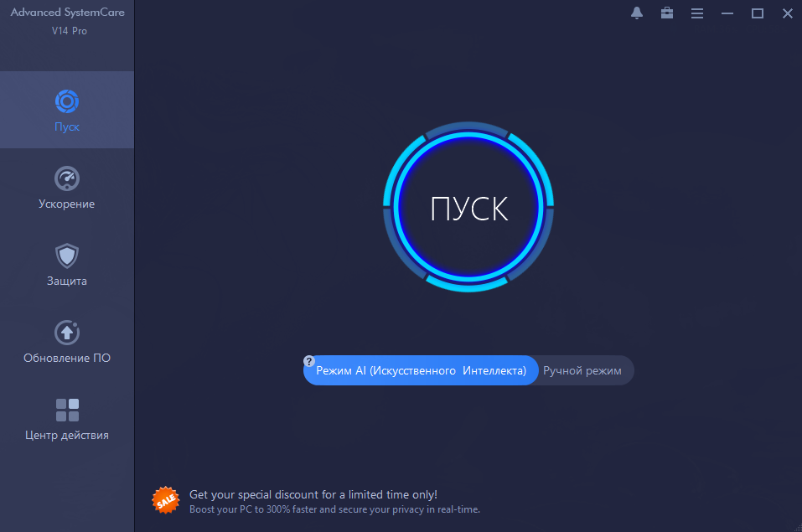Minimize the SystemCare window
The height and width of the screenshot is (532, 802).
coord(727,13)
